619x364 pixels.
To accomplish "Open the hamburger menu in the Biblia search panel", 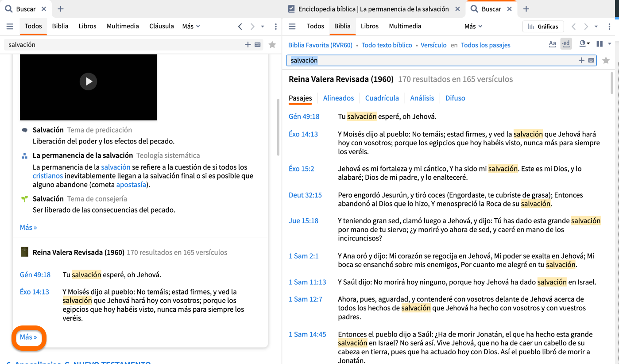I will point(292,27).
